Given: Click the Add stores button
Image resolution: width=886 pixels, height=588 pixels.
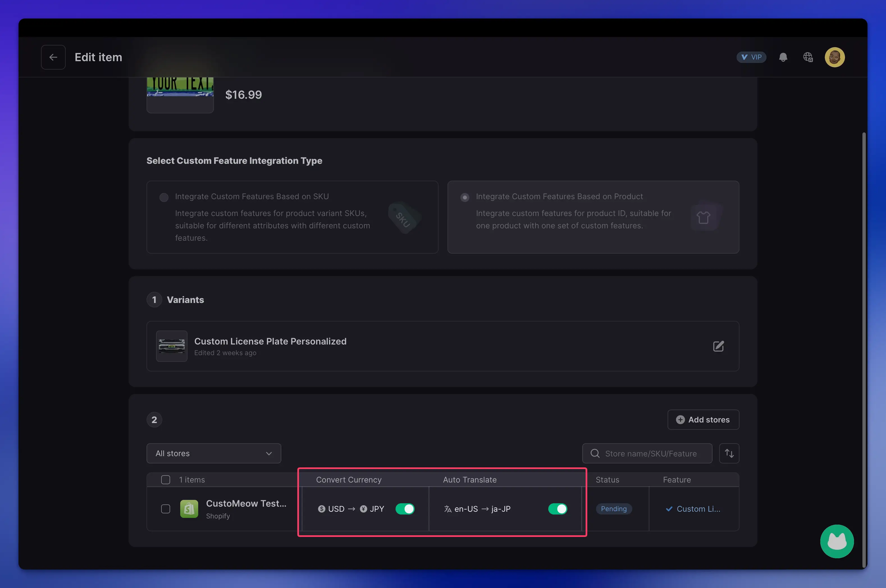Looking at the screenshot, I should [703, 419].
